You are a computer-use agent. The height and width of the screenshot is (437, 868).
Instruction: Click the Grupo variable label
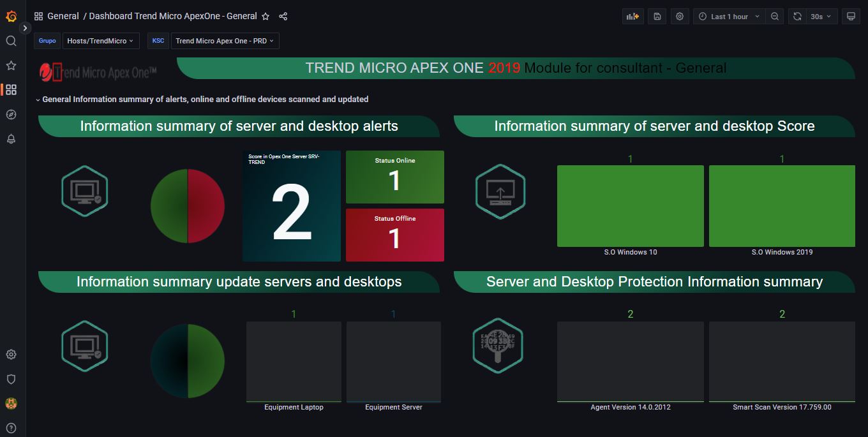[x=48, y=41]
